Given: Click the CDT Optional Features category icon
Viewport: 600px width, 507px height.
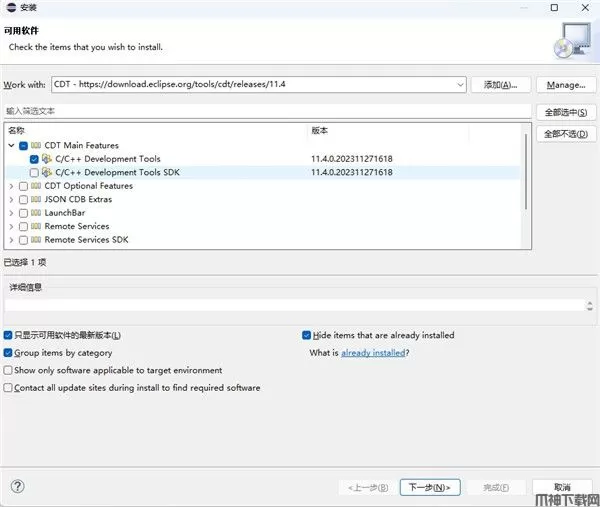Looking at the screenshot, I should tap(36, 186).
